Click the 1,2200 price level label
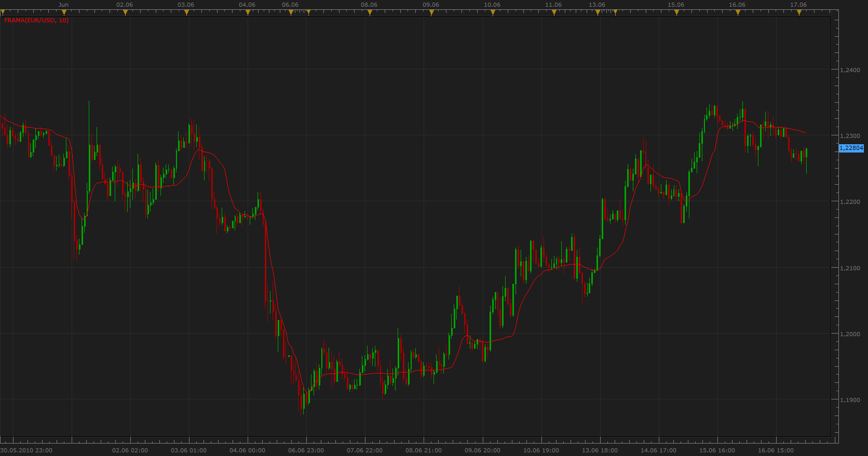Viewport: 868px width, 456px height. [850, 202]
